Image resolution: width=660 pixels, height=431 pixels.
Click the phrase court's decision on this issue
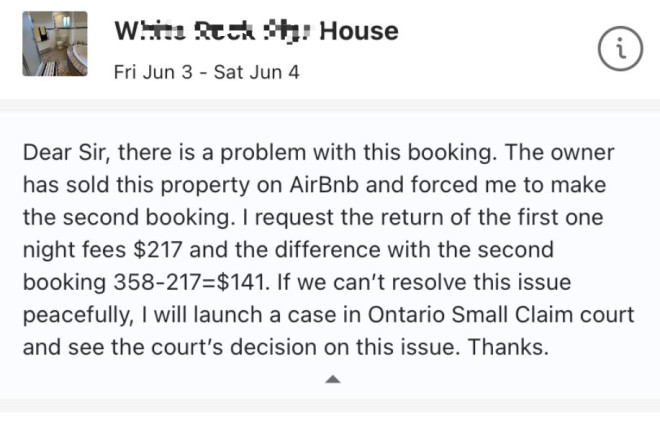[303, 347]
